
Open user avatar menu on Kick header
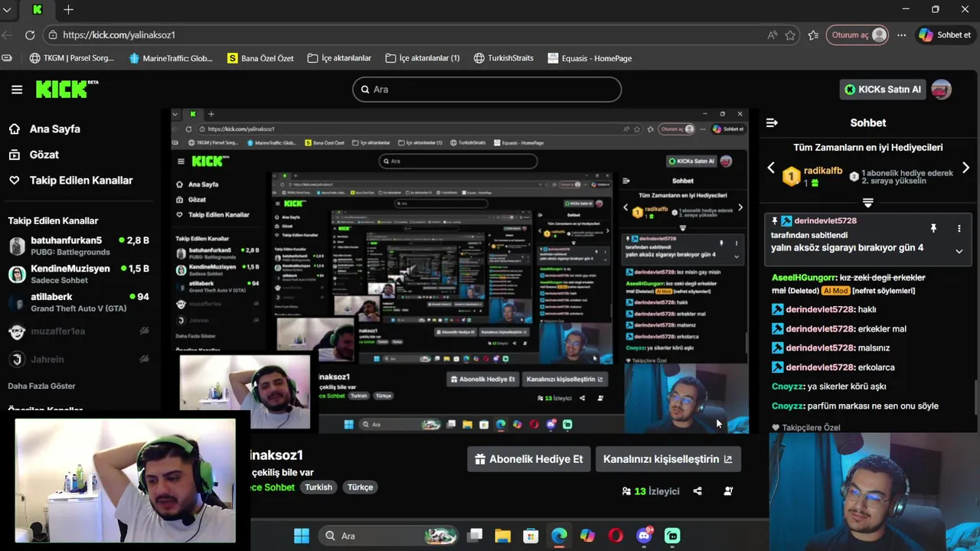click(x=941, y=90)
